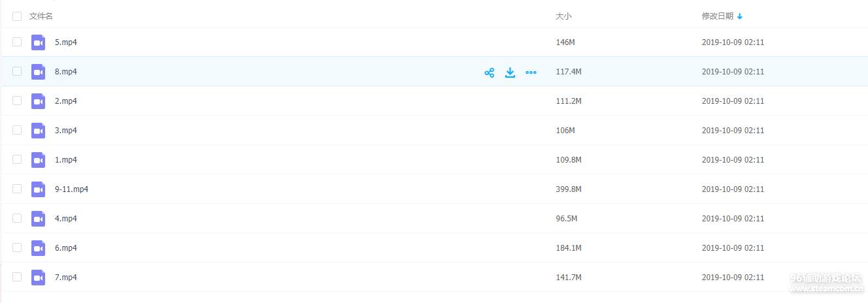
Task: Toggle the select-all checkbox in header
Action: pos(17,16)
